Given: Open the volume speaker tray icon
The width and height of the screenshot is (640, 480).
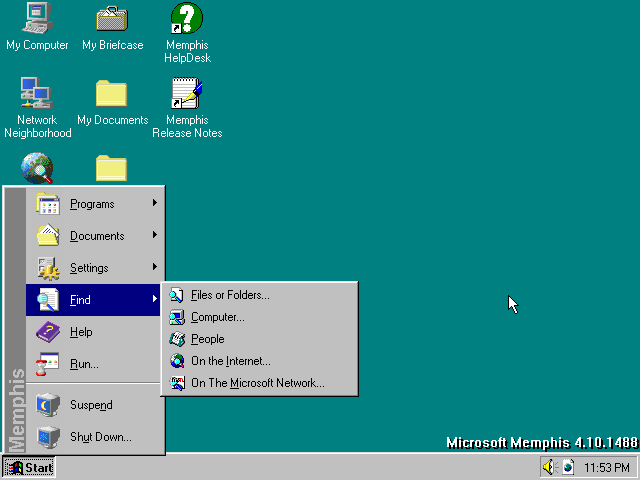Looking at the screenshot, I should pos(550,467).
